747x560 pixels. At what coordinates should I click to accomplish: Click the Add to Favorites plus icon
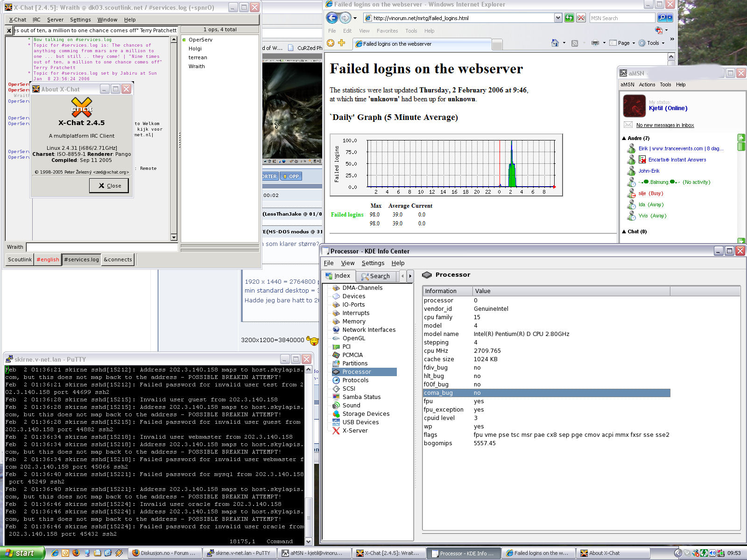coord(341,43)
